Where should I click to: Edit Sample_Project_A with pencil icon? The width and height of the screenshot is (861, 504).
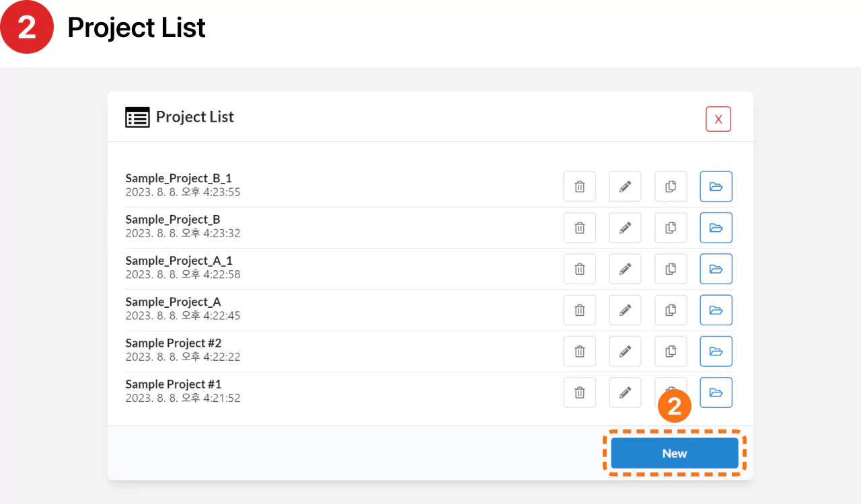[625, 310]
